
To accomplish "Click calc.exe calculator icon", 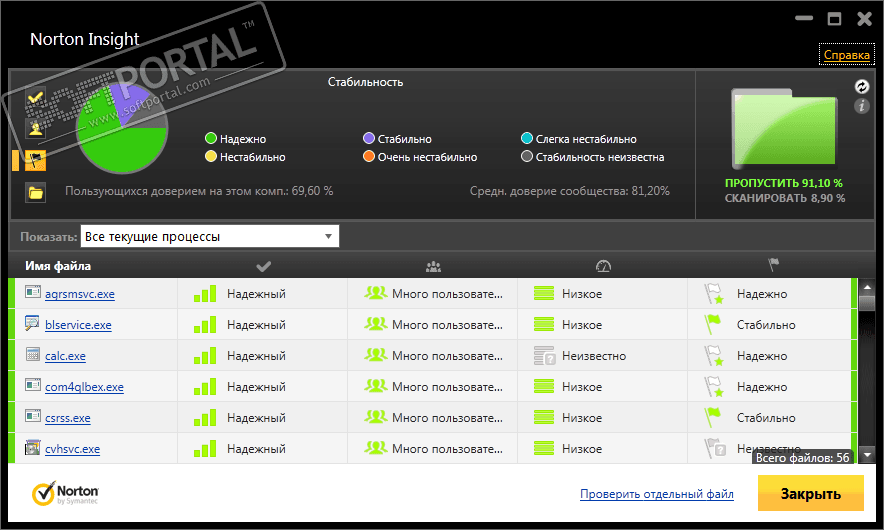I will 33,354.
